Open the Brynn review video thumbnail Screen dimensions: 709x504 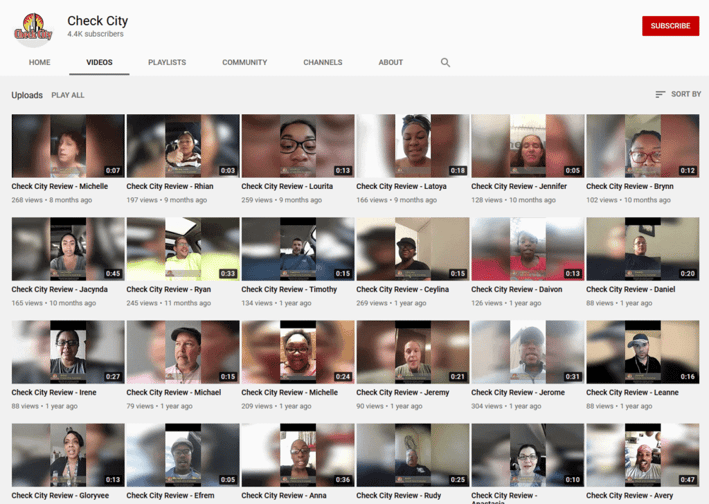[x=643, y=146]
